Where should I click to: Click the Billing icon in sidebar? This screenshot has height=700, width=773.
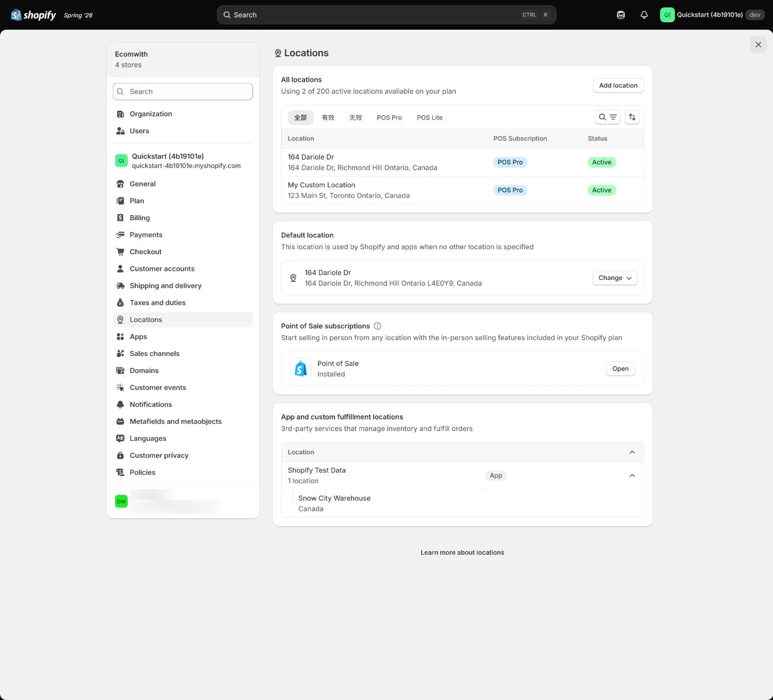coord(120,218)
